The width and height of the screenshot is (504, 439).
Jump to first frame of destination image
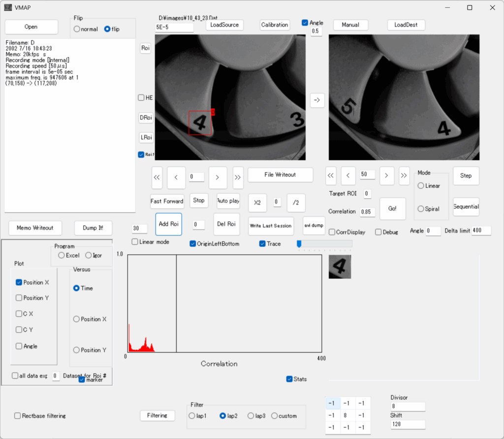[x=331, y=175]
